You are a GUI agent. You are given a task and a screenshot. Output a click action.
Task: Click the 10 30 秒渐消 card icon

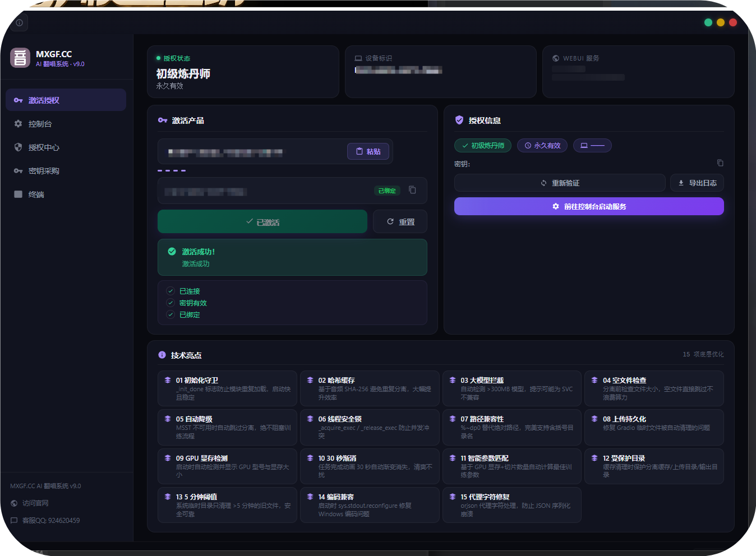[310, 458]
